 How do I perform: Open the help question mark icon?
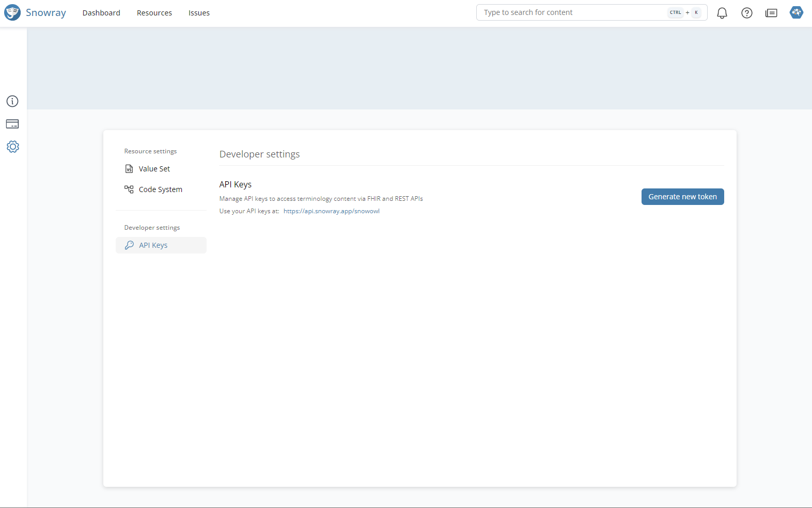[747, 13]
